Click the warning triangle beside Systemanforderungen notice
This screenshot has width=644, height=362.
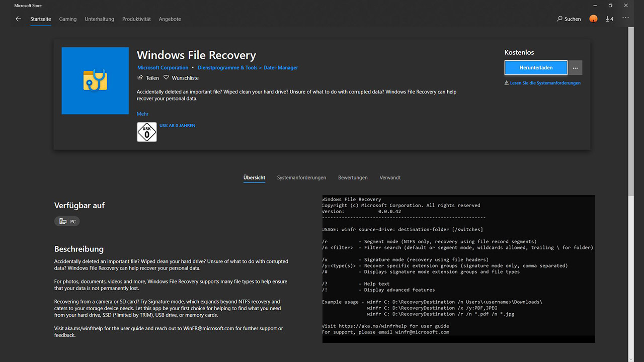(x=507, y=82)
